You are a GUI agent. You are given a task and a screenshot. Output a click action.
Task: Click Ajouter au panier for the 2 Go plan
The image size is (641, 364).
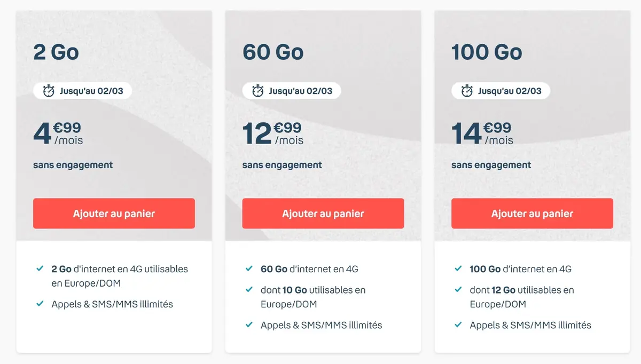click(113, 213)
